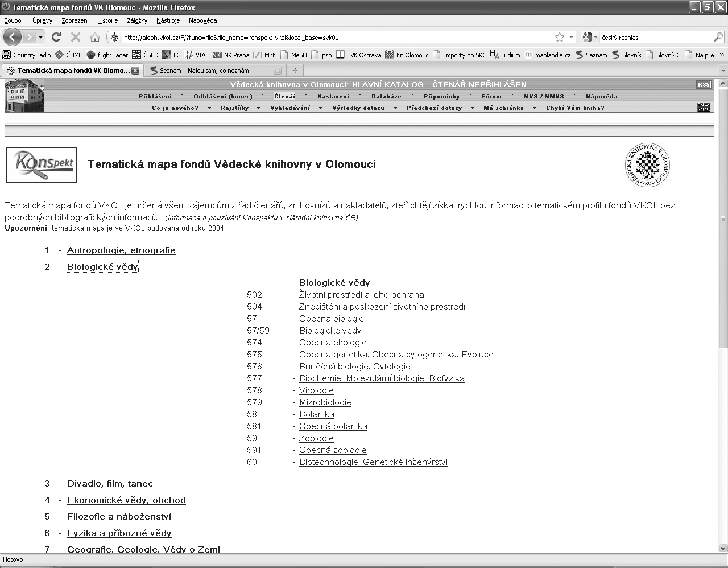
Task: Open the Historie menu
Action: [x=107, y=20]
